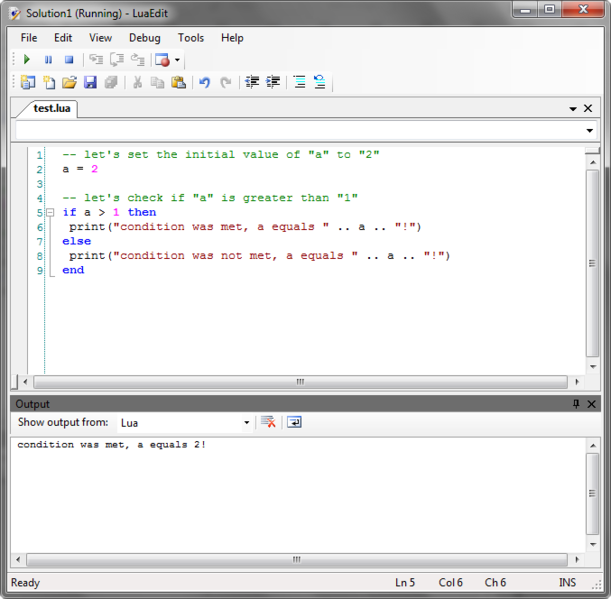This screenshot has width=611, height=599.
Task: Click the LuaEdit title bar application icon
Action: click(x=15, y=14)
